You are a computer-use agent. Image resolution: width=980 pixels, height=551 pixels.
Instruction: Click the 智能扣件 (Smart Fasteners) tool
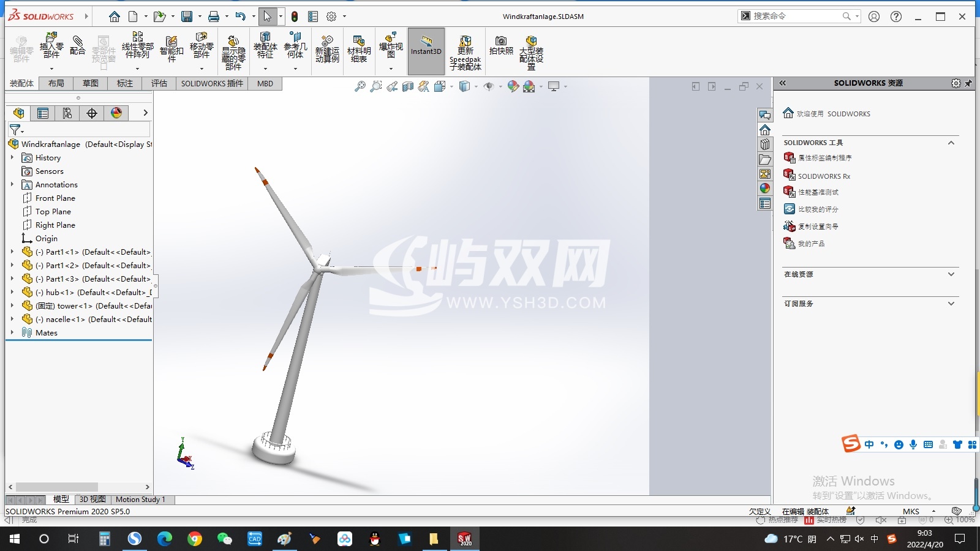tap(171, 49)
